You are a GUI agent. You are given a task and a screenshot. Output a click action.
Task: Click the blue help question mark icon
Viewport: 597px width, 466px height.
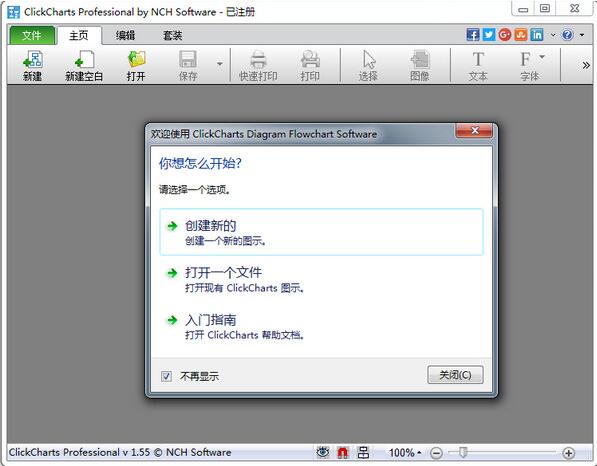(567, 35)
